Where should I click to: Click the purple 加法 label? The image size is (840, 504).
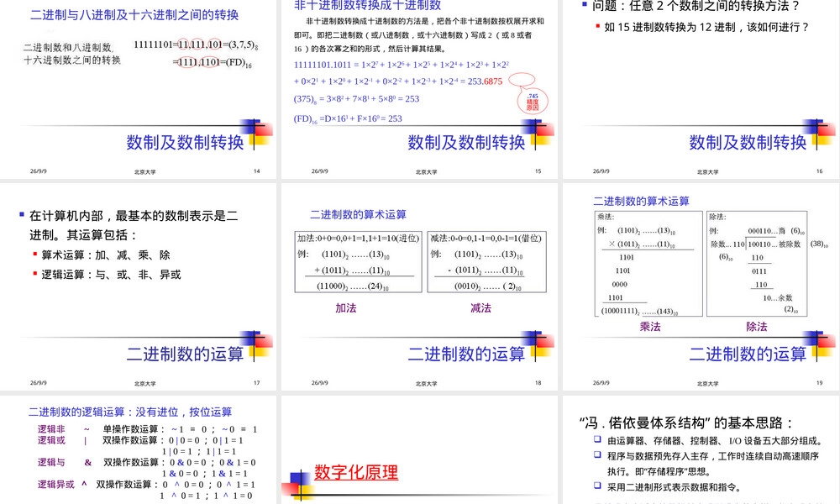(x=345, y=308)
